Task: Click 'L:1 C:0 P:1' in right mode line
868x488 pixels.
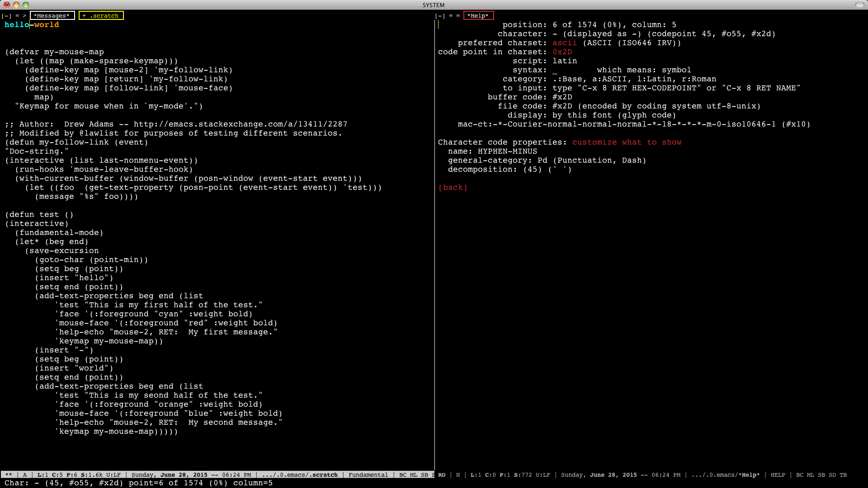Action: [x=491, y=475]
